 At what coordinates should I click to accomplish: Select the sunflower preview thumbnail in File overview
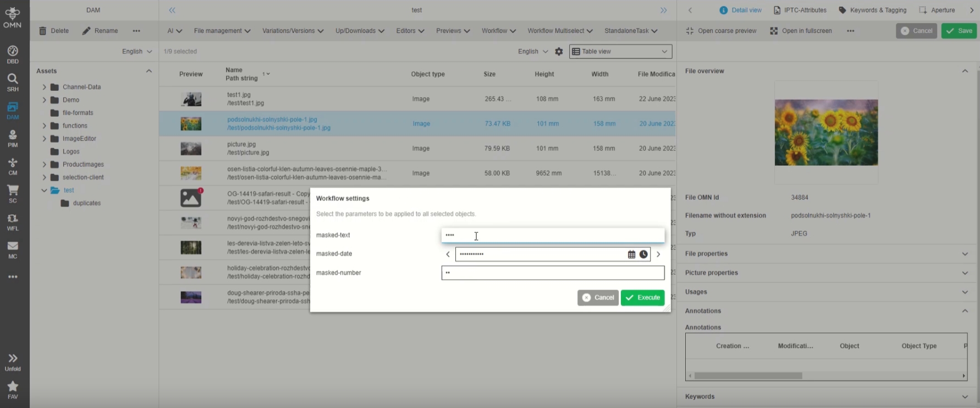click(x=826, y=133)
